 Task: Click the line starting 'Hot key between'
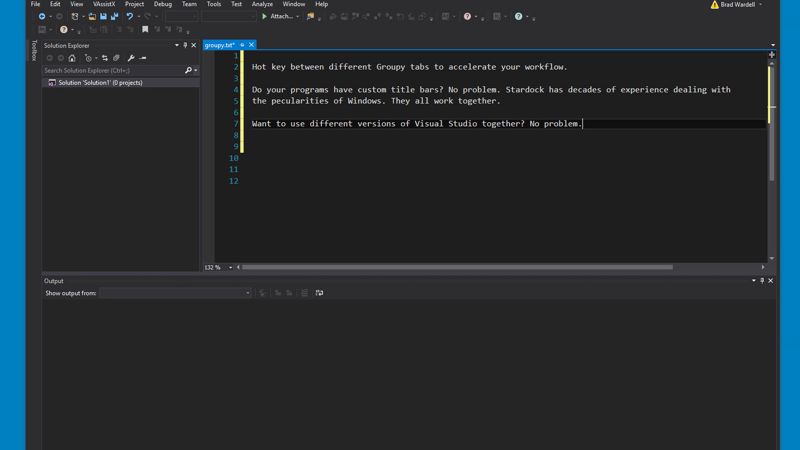[x=409, y=67]
